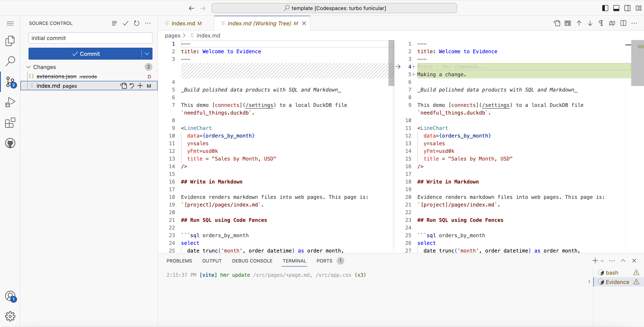Split the editor right
644x327 pixels.
point(623,23)
